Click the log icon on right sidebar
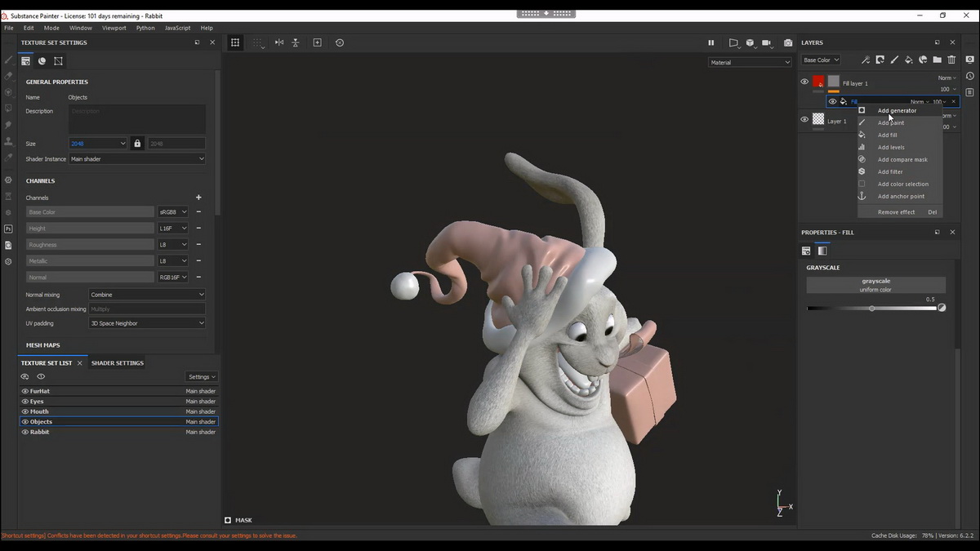Viewport: 980px width, 551px height. pos(970,91)
